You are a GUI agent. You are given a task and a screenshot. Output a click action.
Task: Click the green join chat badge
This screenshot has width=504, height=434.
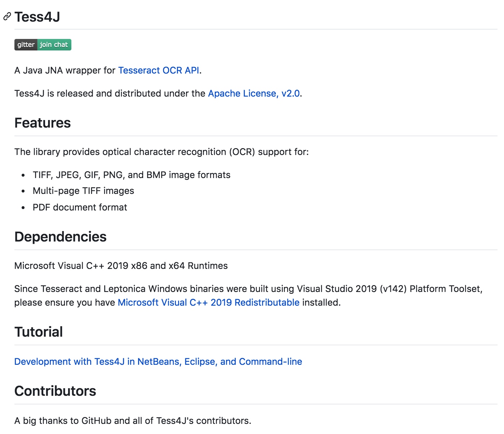(x=54, y=45)
